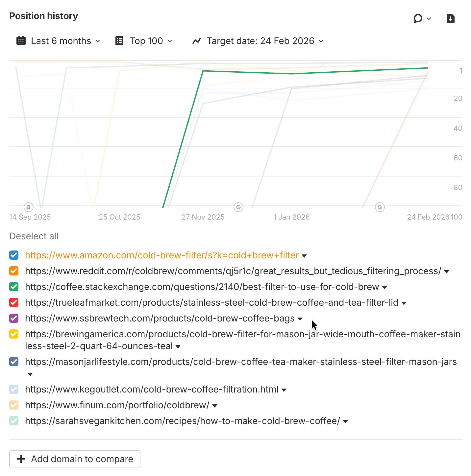Click the plus icon for adding a domain
This screenshot has width=471, height=476.
pyautogui.click(x=21, y=459)
